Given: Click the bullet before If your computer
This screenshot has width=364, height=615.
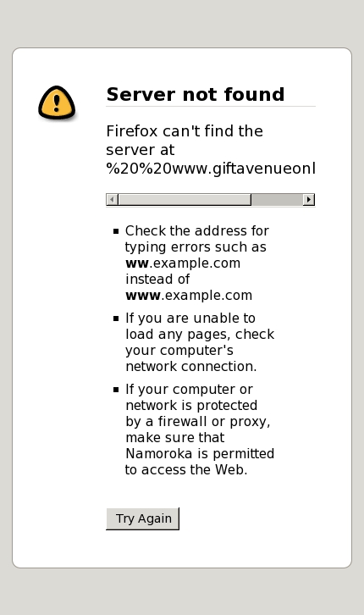Looking at the screenshot, I should pos(116,390).
